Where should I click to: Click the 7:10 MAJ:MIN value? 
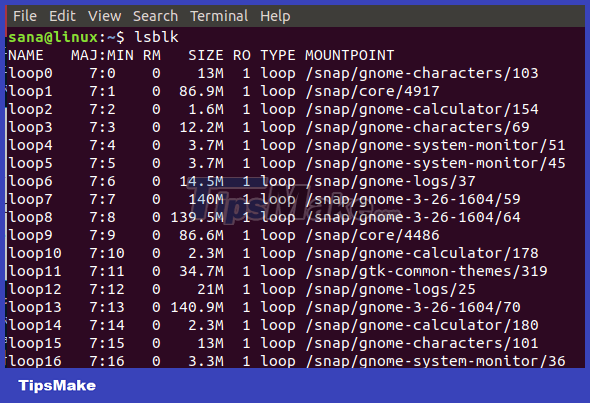107,253
